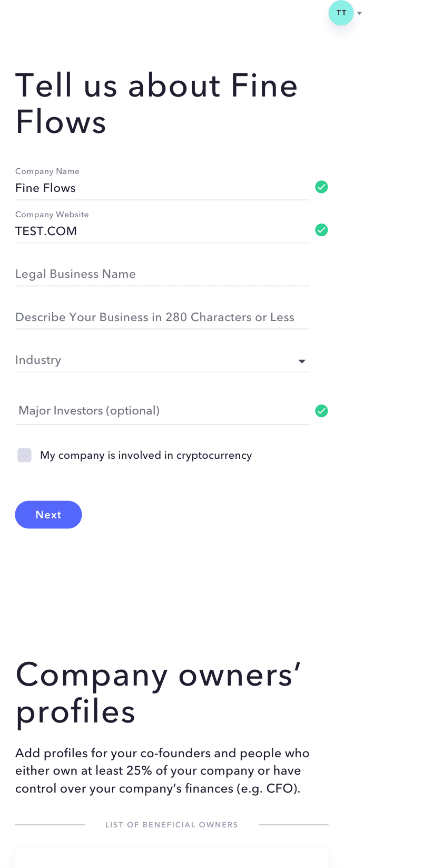Image resolution: width=433 pixels, height=868 pixels.
Task: Click the List of Beneficial Owners divider label
Action: point(172,825)
